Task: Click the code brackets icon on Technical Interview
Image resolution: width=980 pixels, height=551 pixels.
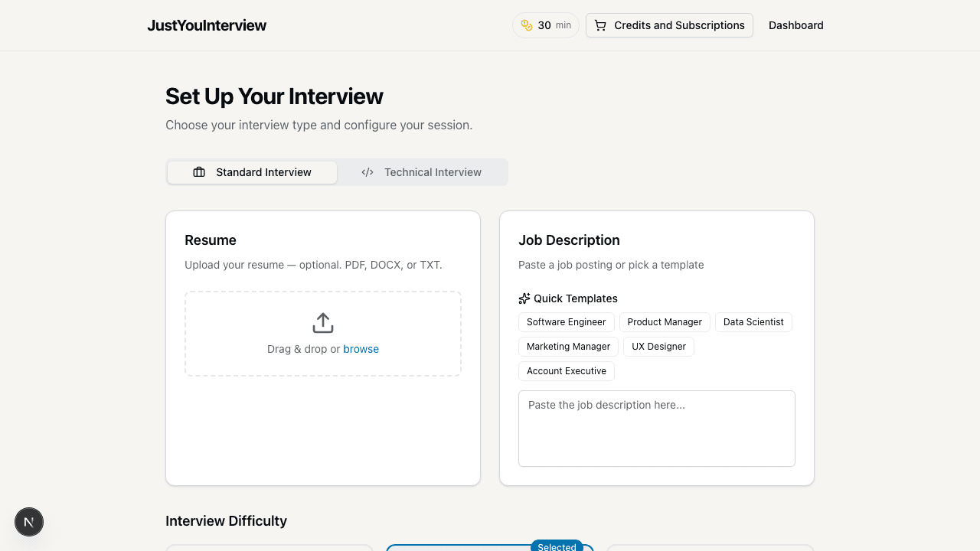Action: point(367,172)
